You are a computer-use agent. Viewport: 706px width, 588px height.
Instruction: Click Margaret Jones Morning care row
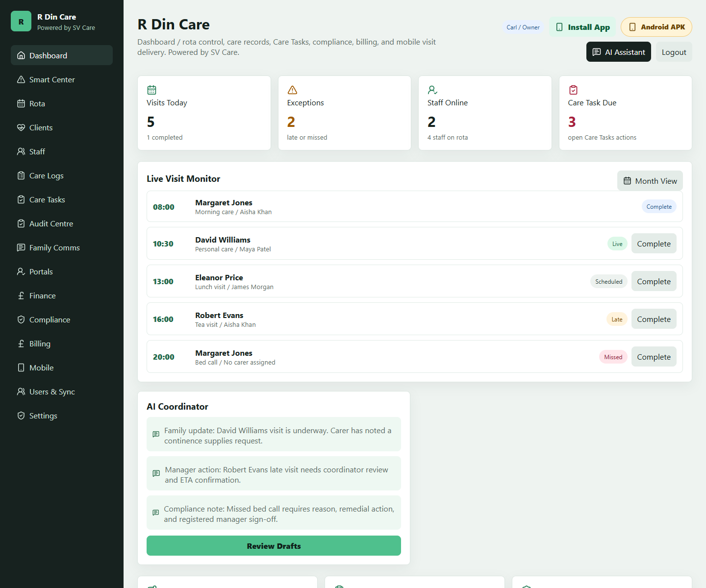pos(415,206)
